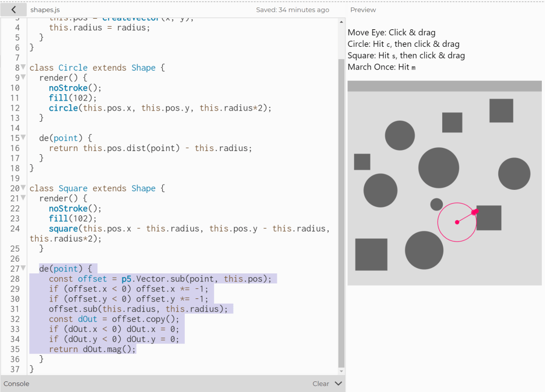Viewport: 545px width, 392px height.
Task: Click the pink eye dot in the preview
Action: (457, 222)
